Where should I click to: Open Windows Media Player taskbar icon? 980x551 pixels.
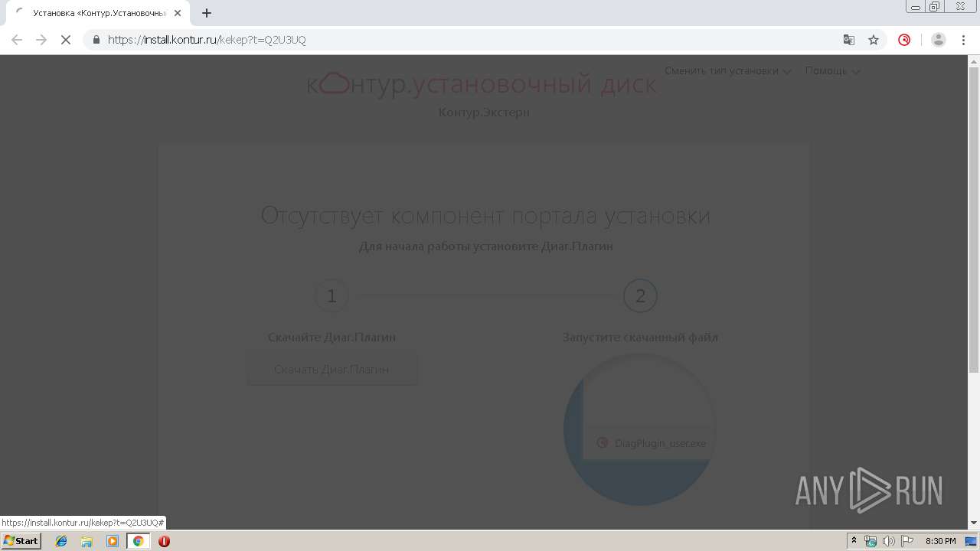click(113, 541)
